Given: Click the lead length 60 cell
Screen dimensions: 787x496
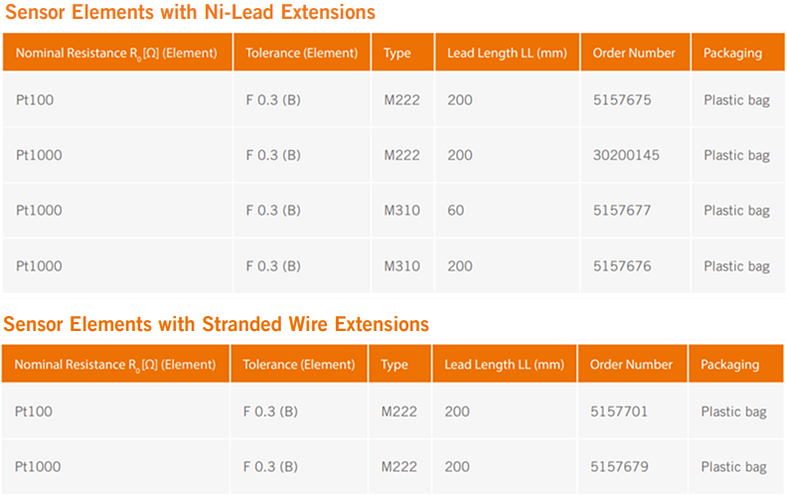Looking at the screenshot, I should click(x=456, y=210).
